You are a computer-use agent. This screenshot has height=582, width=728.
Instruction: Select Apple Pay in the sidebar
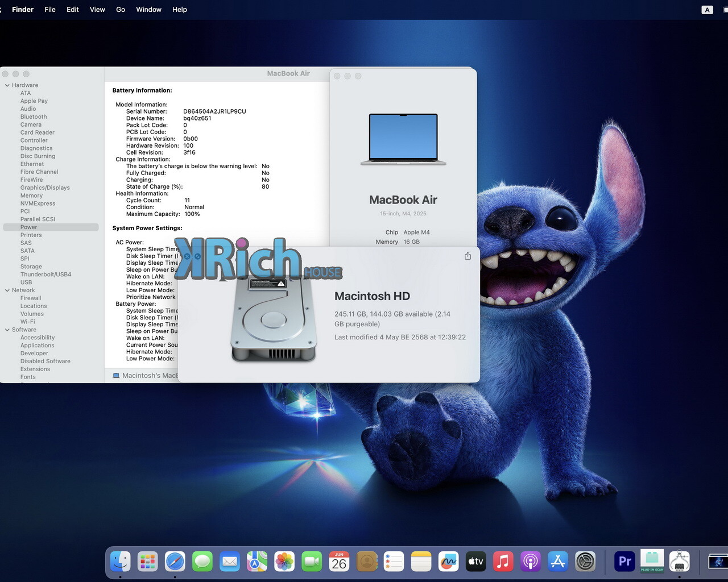pyautogui.click(x=34, y=101)
